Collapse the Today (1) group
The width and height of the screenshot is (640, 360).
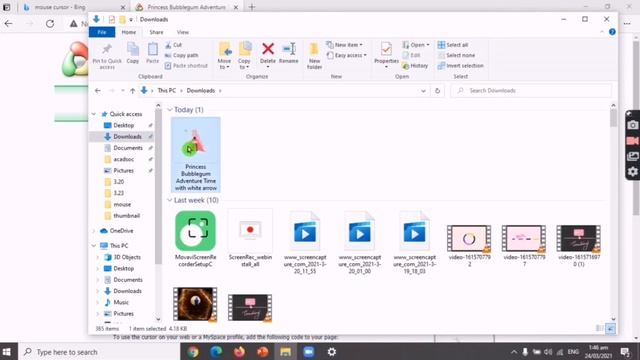point(170,110)
